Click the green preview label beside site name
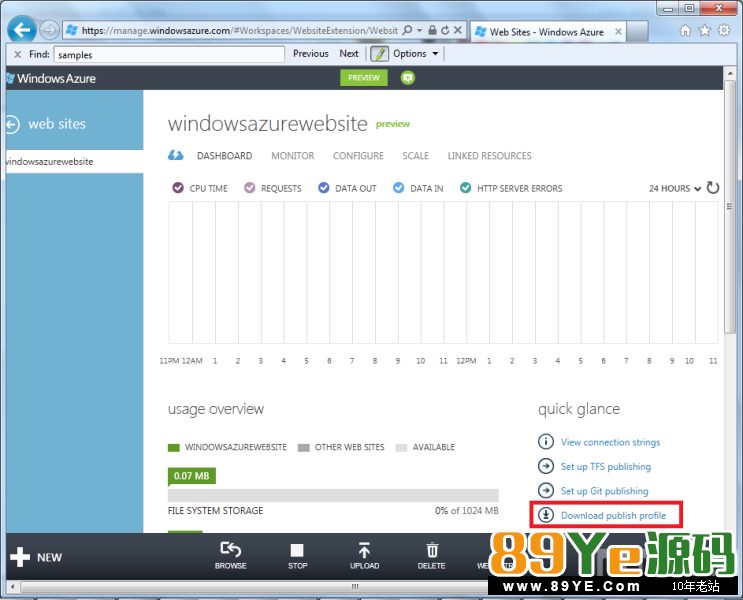This screenshot has width=743, height=600. coord(392,124)
